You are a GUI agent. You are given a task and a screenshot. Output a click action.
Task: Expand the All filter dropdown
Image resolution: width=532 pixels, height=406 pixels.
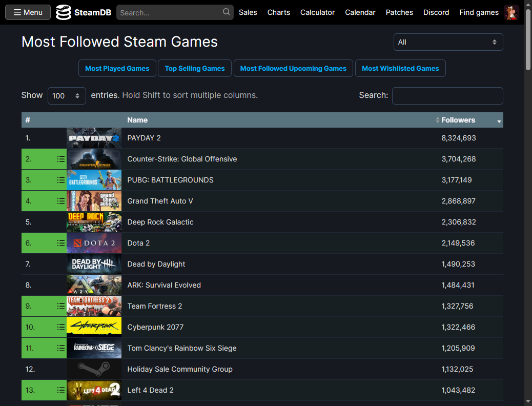tap(448, 42)
